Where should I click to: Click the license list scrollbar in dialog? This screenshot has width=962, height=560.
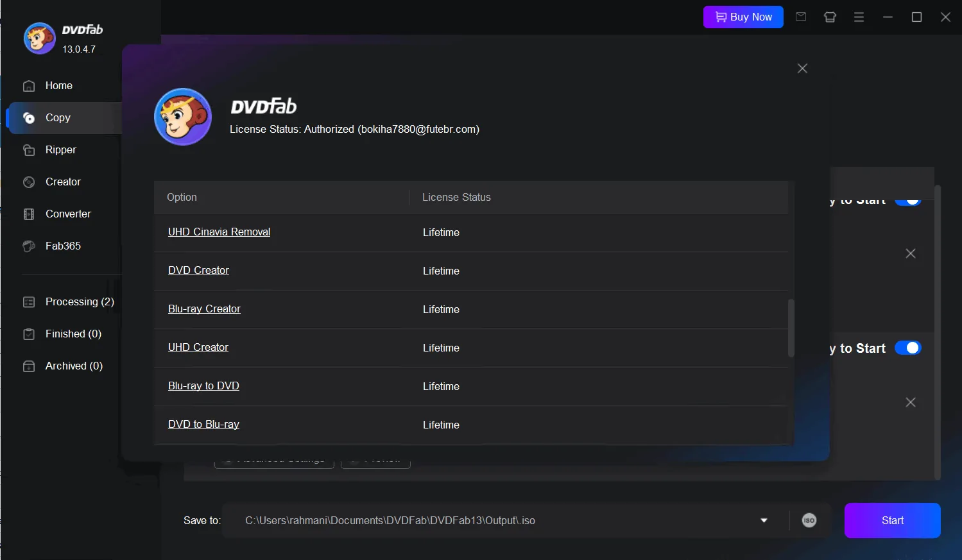[791, 328]
